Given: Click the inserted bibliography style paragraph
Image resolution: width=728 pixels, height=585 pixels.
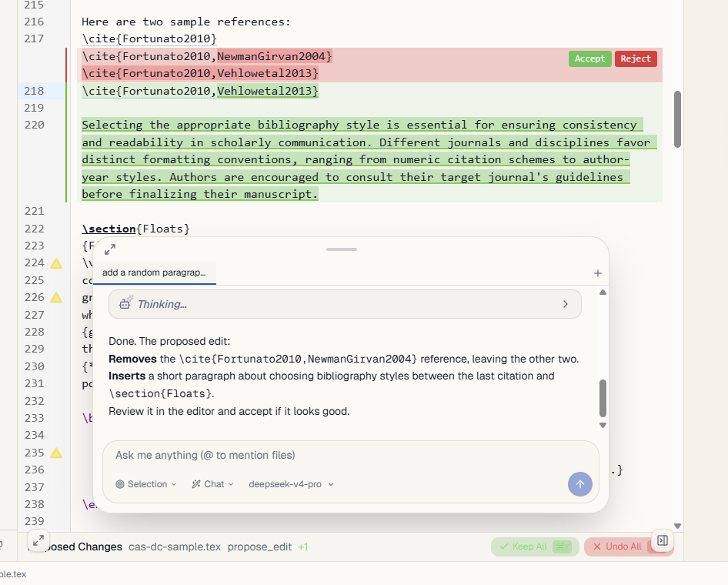Looking at the screenshot, I should tap(369, 159).
